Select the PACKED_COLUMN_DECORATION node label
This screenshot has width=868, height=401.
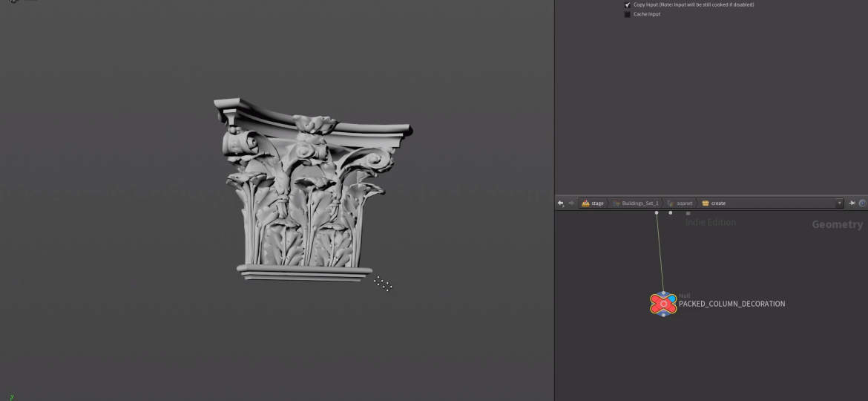pyautogui.click(x=731, y=304)
